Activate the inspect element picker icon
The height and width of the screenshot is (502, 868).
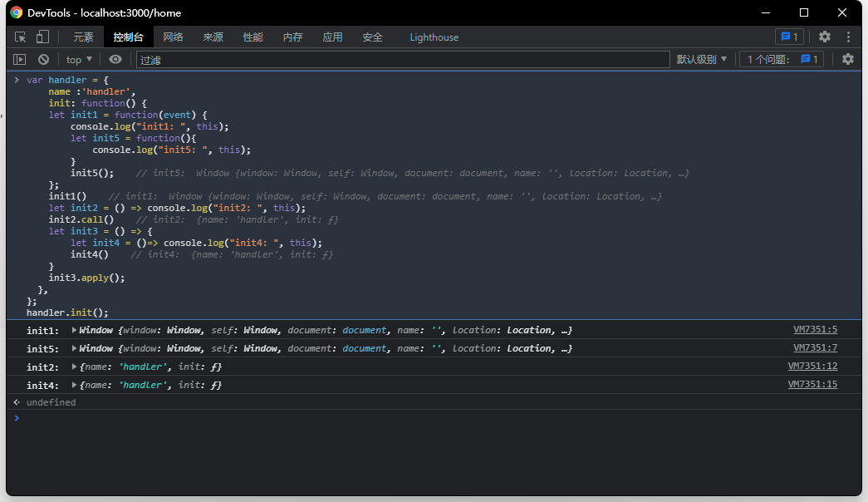point(21,37)
